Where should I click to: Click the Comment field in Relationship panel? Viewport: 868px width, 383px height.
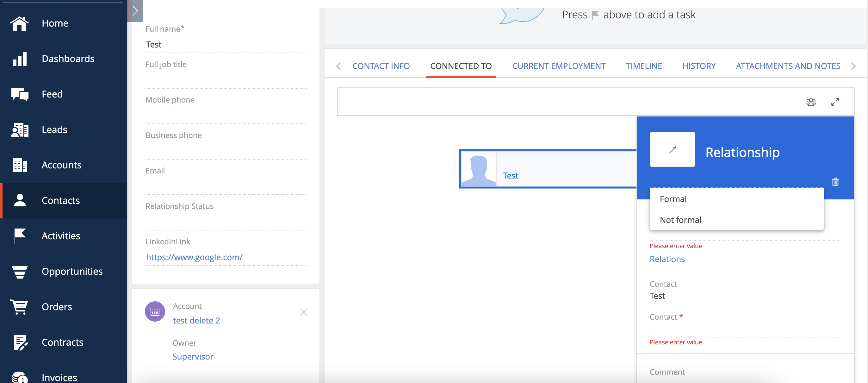click(745, 372)
